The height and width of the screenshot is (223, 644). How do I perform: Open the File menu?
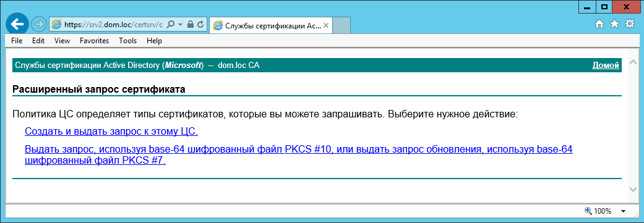point(17,41)
